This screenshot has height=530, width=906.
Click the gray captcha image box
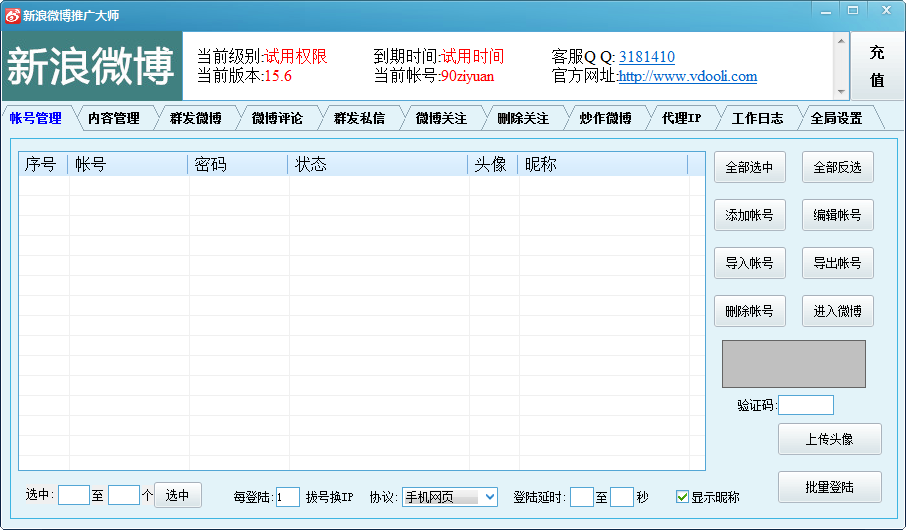tap(794, 364)
